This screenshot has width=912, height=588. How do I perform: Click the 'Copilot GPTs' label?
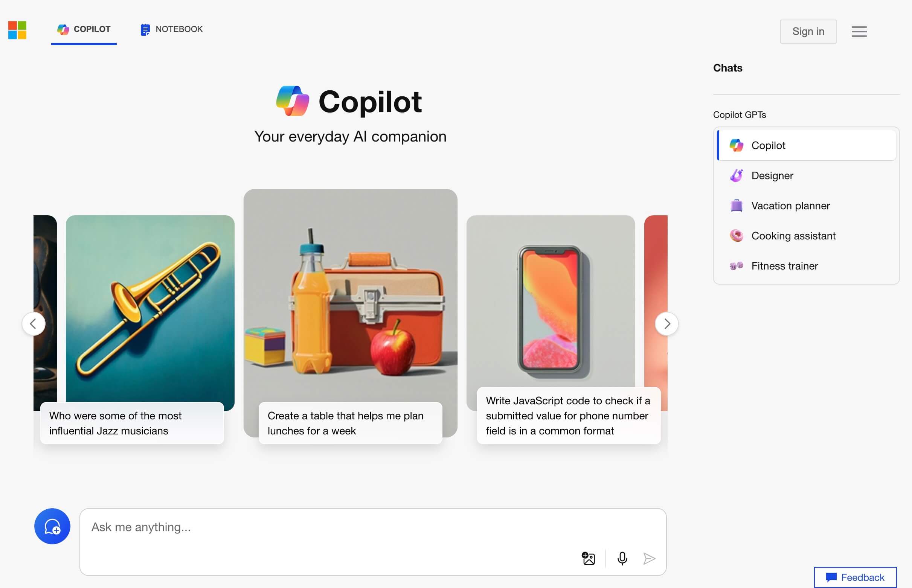click(x=740, y=114)
